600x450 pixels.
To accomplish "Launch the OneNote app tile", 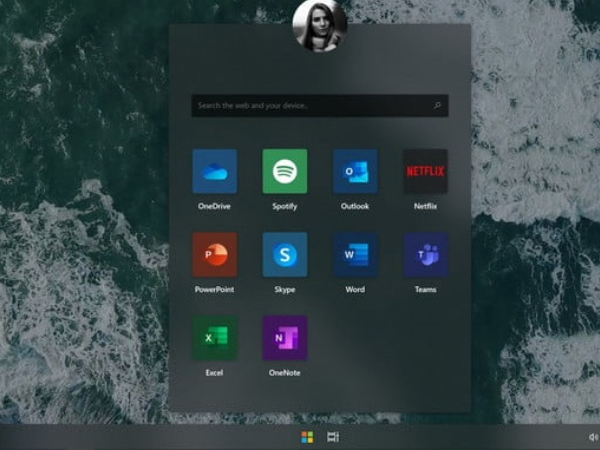I will point(285,338).
